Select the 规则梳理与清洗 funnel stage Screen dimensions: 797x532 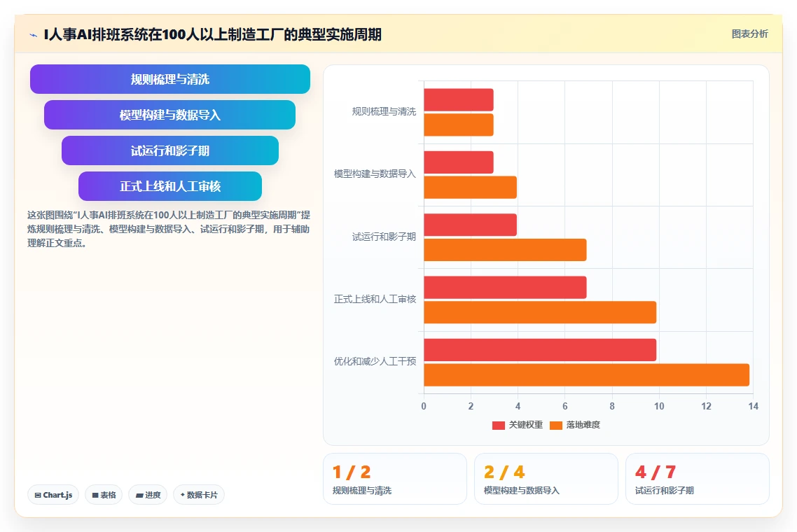pos(169,79)
